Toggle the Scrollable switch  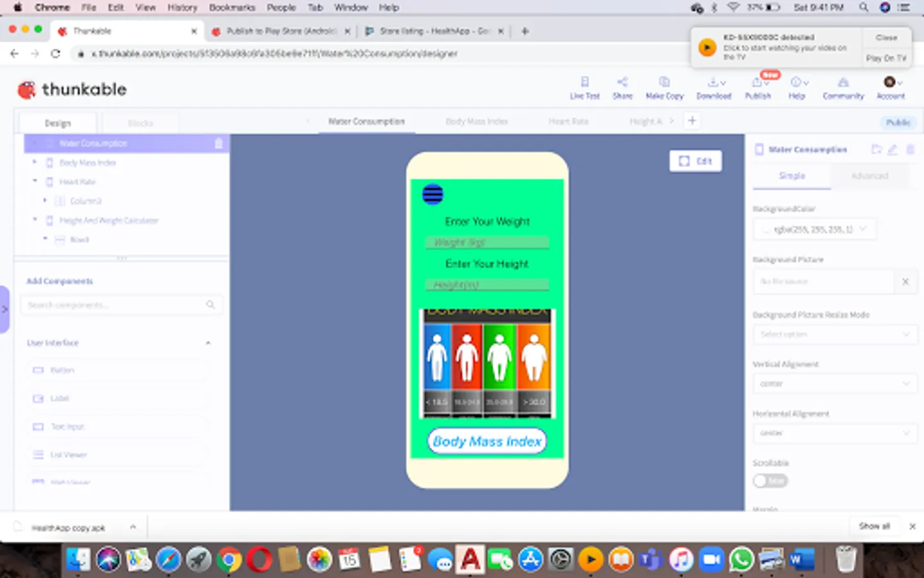[770, 480]
